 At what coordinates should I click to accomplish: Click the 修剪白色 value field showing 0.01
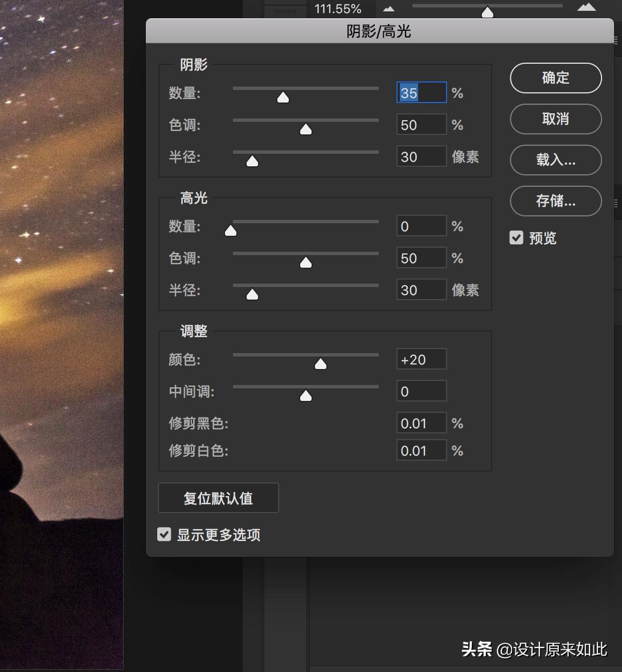pos(421,450)
